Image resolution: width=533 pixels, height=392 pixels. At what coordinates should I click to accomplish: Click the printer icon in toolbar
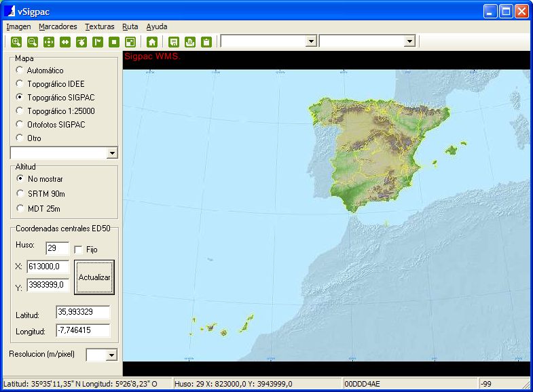pyautogui.click(x=190, y=42)
